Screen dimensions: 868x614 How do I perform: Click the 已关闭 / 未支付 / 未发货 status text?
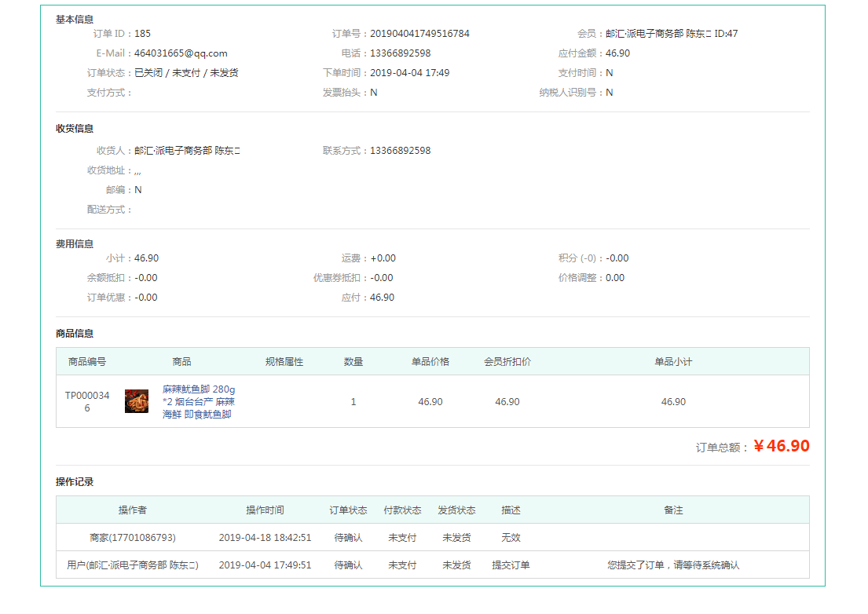coord(186,73)
